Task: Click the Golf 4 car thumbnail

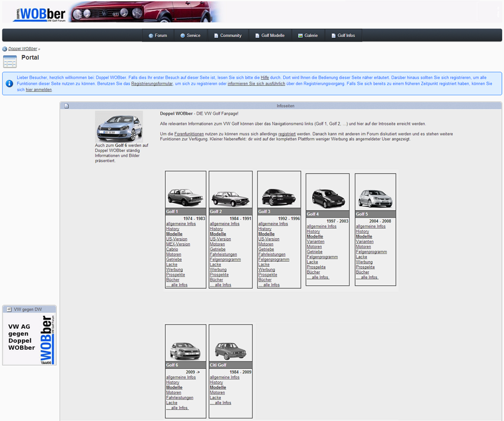Action: pos(328,198)
